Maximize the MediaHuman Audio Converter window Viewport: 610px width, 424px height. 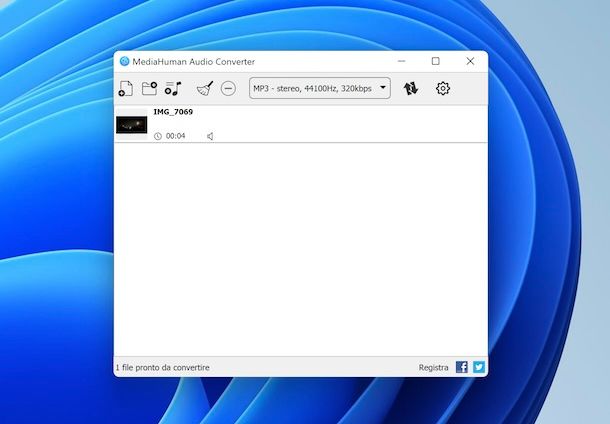coord(436,61)
